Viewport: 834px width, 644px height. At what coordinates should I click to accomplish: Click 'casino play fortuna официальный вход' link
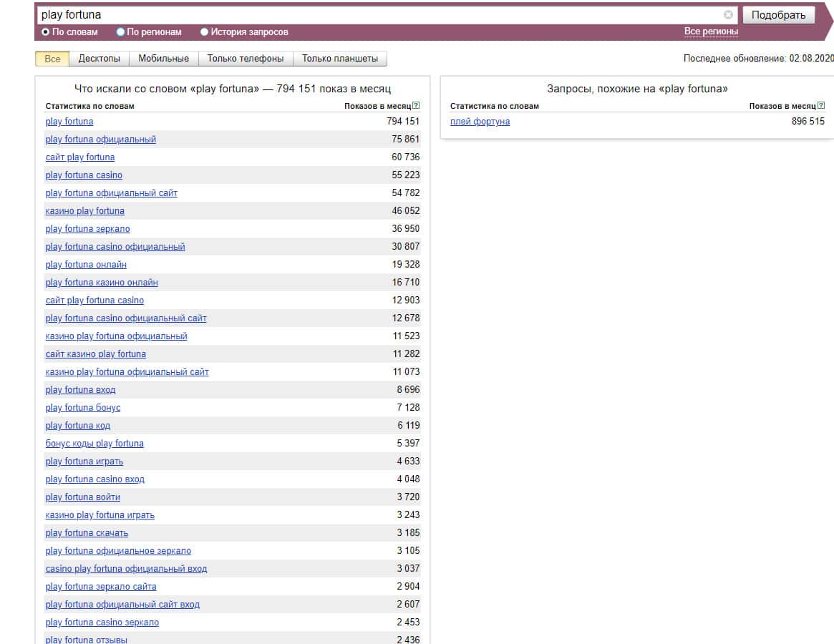tap(126, 569)
